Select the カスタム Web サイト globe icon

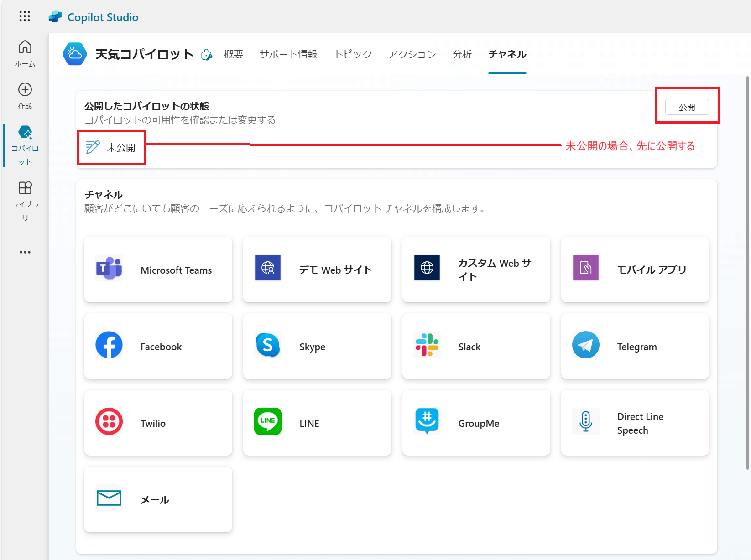[x=427, y=268]
